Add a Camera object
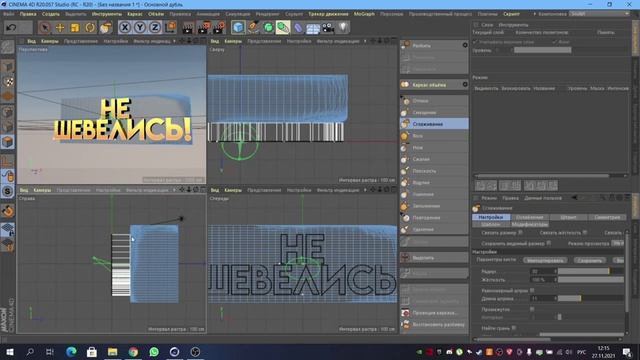The image size is (640, 360). pos(328,28)
